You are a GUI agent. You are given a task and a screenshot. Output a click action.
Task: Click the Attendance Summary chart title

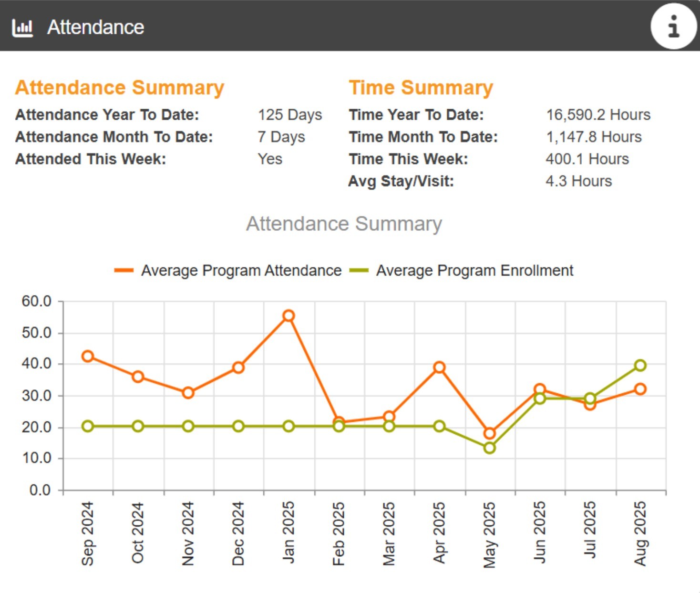[x=344, y=224]
